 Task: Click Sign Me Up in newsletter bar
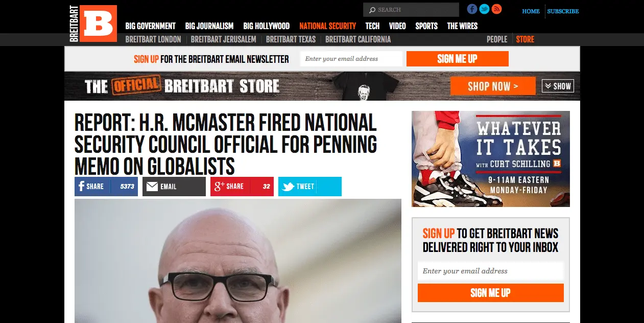(x=458, y=59)
